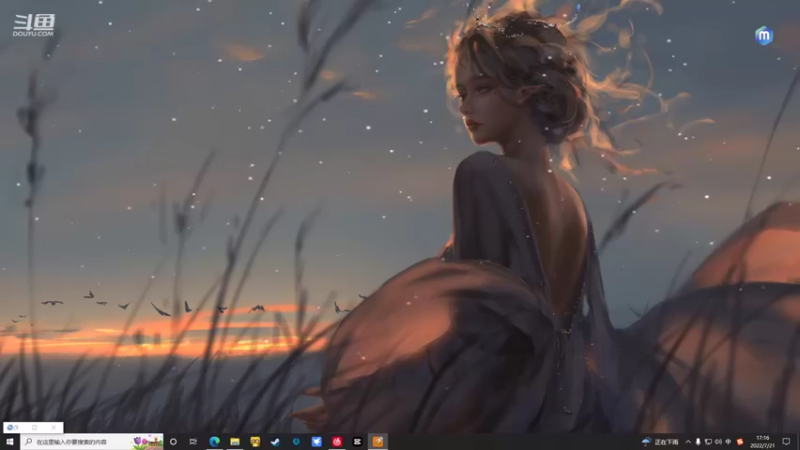800x450 pixels.
Task: Open the Sogou input method tray icon
Action: tap(740, 442)
